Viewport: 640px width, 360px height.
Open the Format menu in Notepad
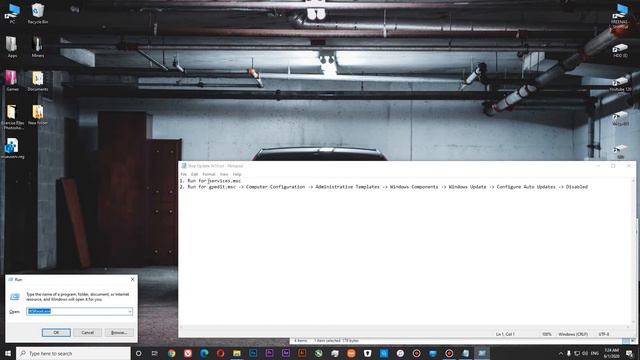click(x=209, y=174)
